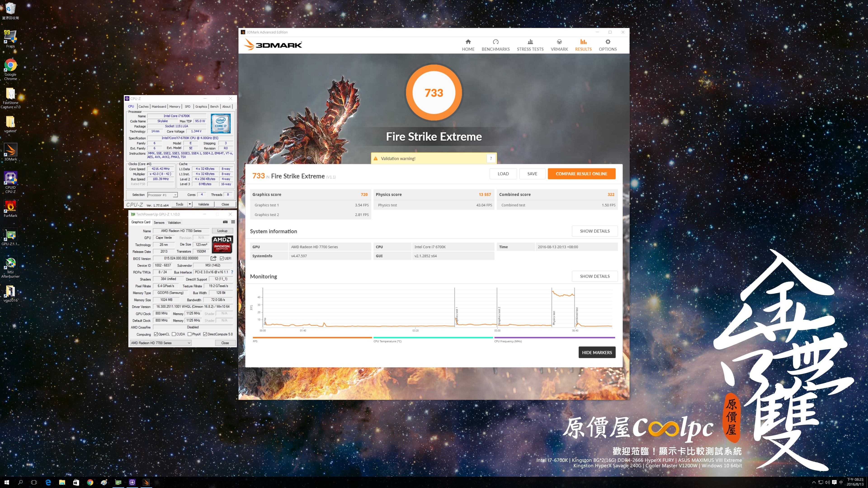Open the BENCHMARKS section in 3DMark
Viewport: 868px width, 488px height.
(x=495, y=45)
